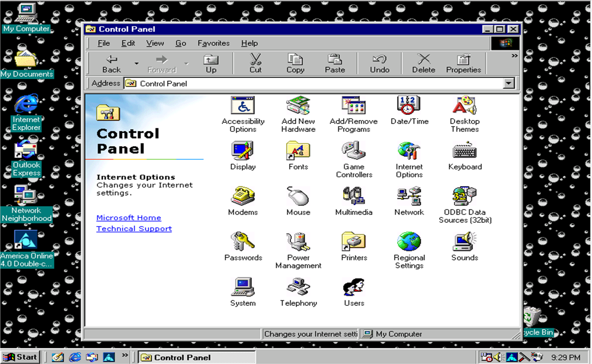Open the Power Management icon

(298, 242)
